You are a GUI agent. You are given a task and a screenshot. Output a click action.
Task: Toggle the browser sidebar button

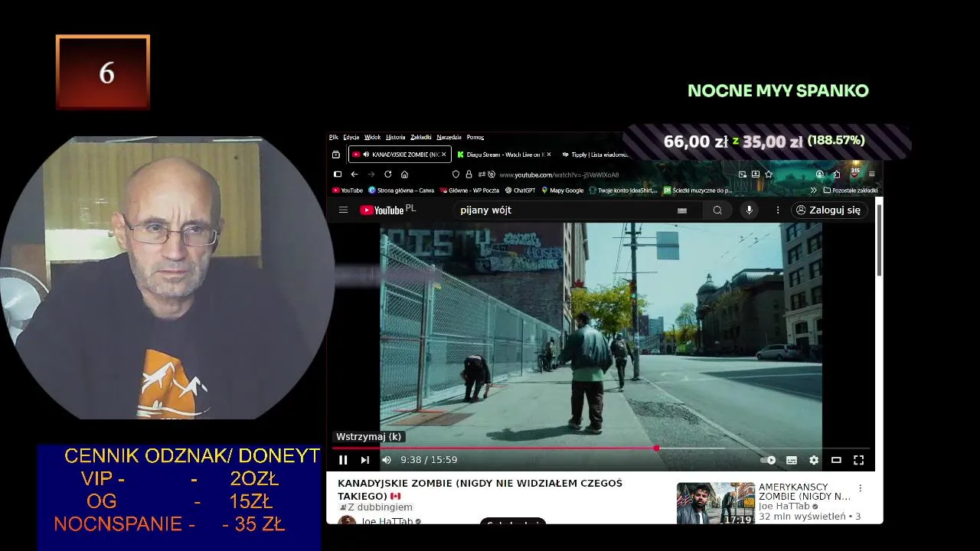click(338, 174)
